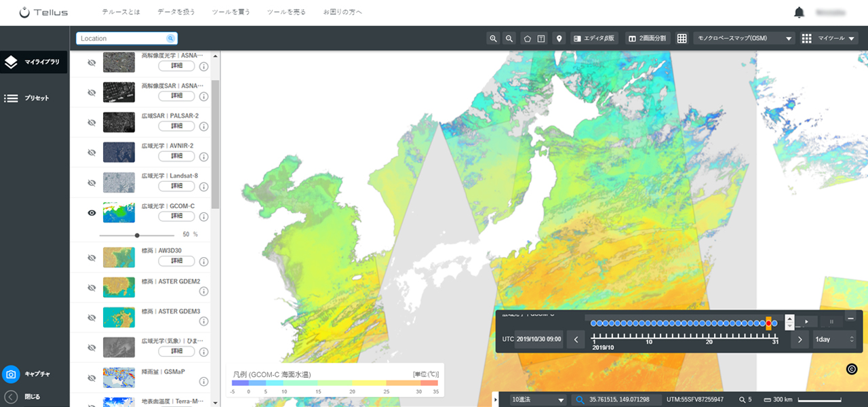
Task: Click the copyright icon on the map
Action: point(852,369)
